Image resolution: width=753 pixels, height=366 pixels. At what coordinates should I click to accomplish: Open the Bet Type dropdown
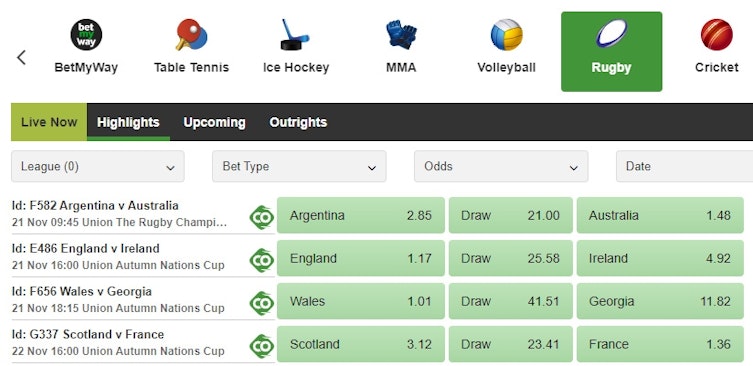[299, 166]
